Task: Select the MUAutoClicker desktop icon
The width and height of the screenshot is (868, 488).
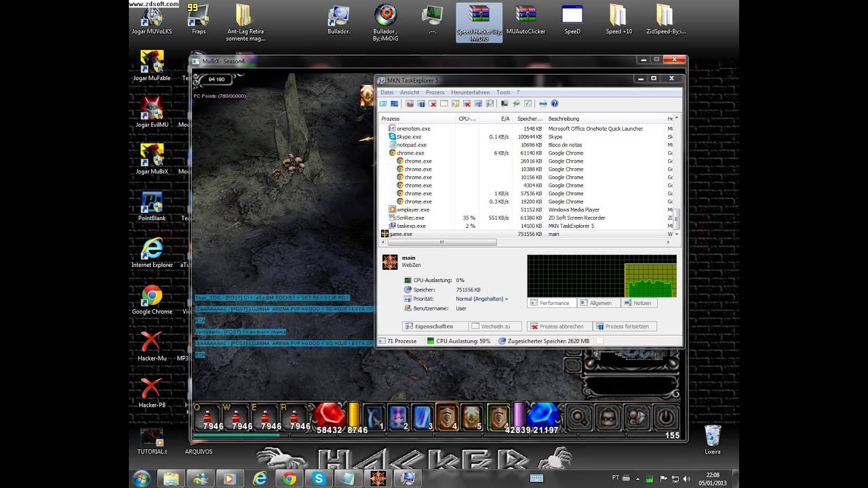Action: pyautogui.click(x=526, y=20)
